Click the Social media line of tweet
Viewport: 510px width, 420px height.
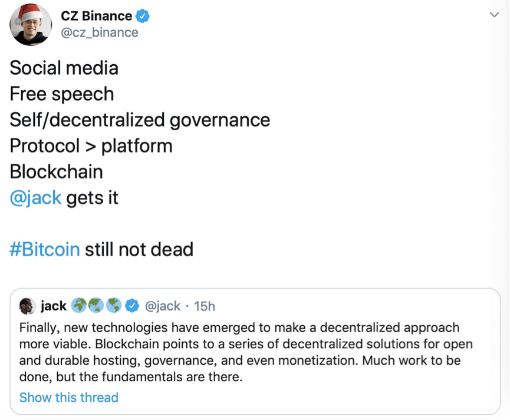(64, 68)
